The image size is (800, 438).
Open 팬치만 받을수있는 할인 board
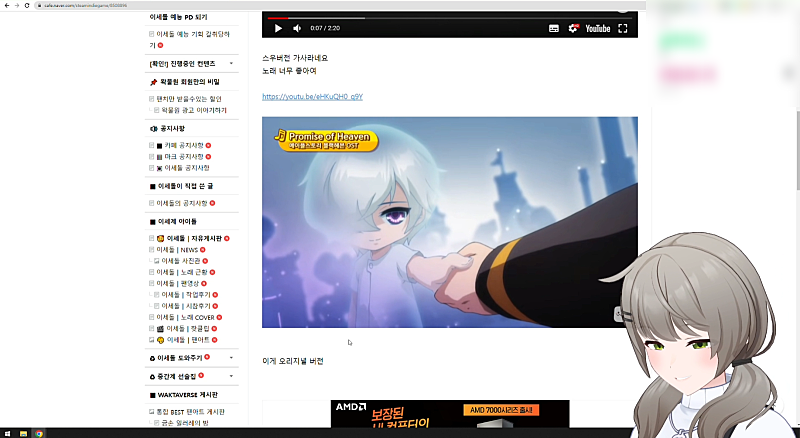[189, 99]
